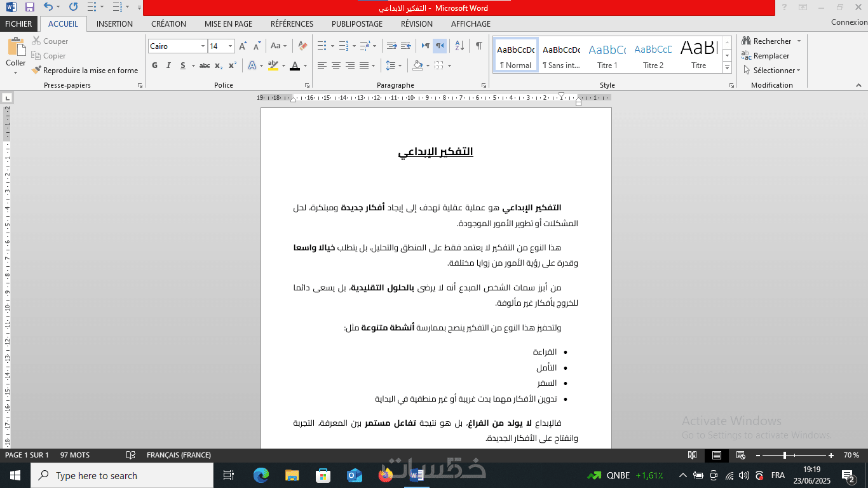
Task: Toggle underline (S) formatting
Action: click(182, 65)
